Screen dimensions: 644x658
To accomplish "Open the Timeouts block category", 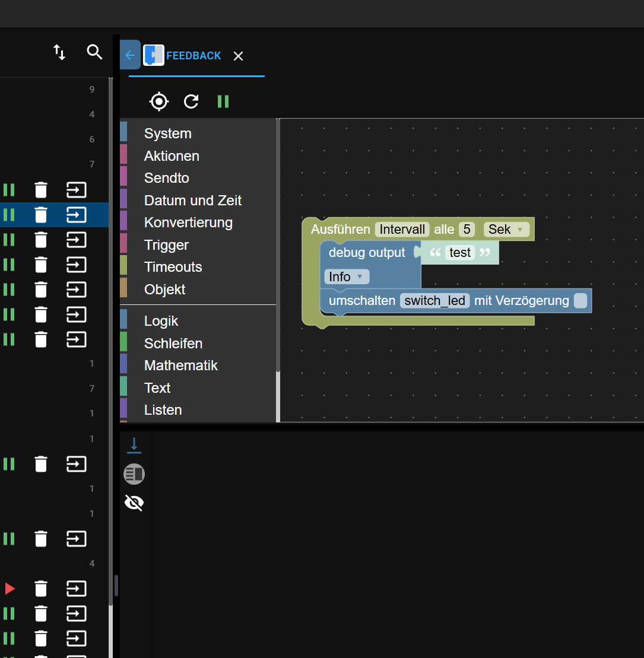I will (173, 267).
